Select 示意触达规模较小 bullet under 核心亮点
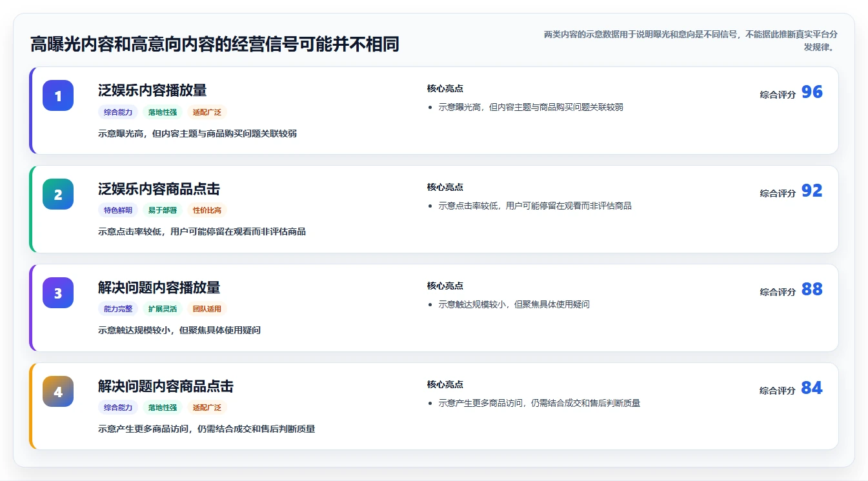The image size is (868, 481). (x=514, y=304)
